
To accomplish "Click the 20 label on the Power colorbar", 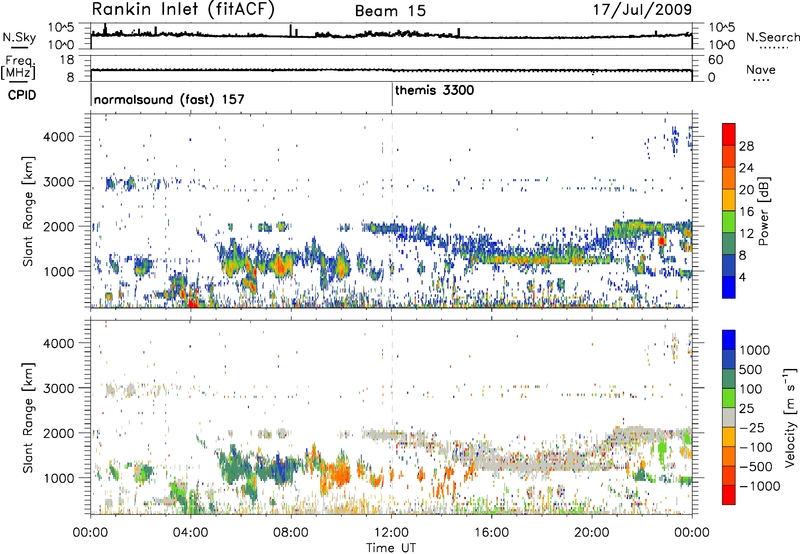I will tap(746, 190).
